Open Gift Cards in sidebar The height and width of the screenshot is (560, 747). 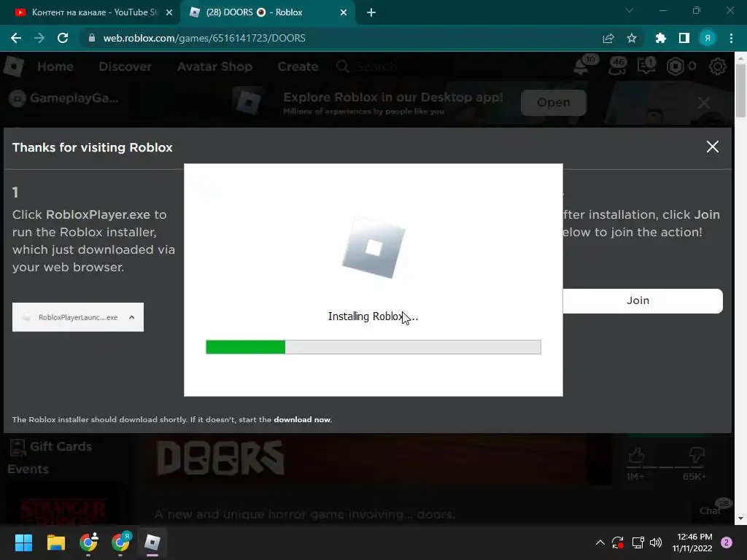(51, 447)
